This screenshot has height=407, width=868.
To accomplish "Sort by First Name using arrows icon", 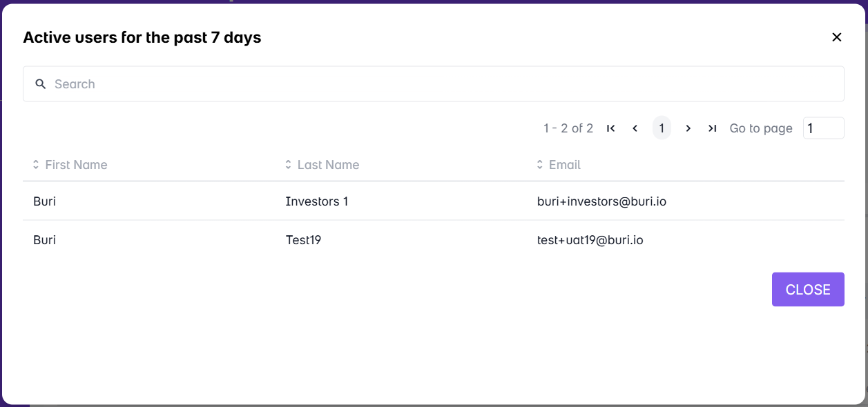I will (x=36, y=165).
